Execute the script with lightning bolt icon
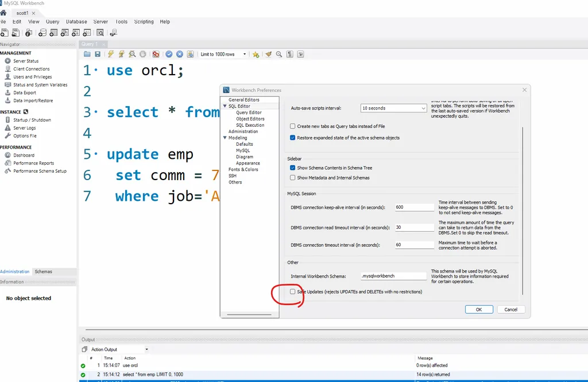Viewport: 588px width, 382px height. (111, 54)
